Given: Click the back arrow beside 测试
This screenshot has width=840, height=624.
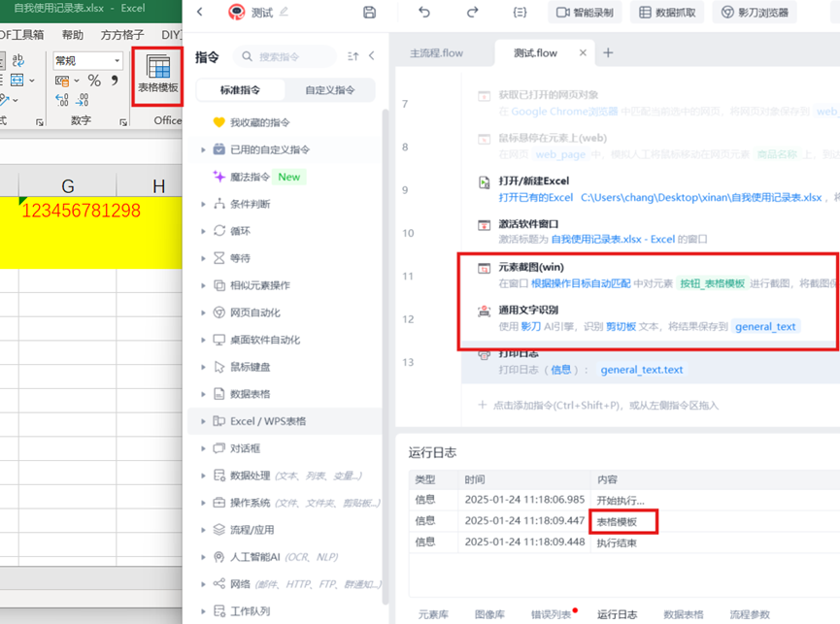Looking at the screenshot, I should tap(200, 12).
